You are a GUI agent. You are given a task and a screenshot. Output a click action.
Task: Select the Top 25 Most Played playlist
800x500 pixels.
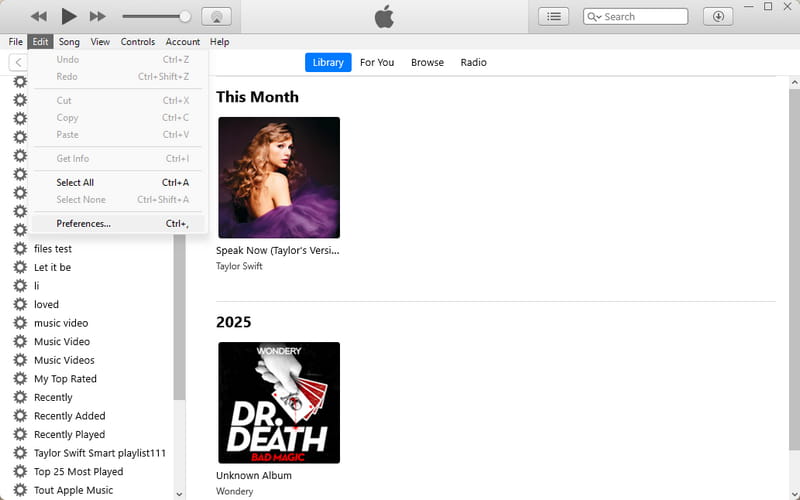79,471
